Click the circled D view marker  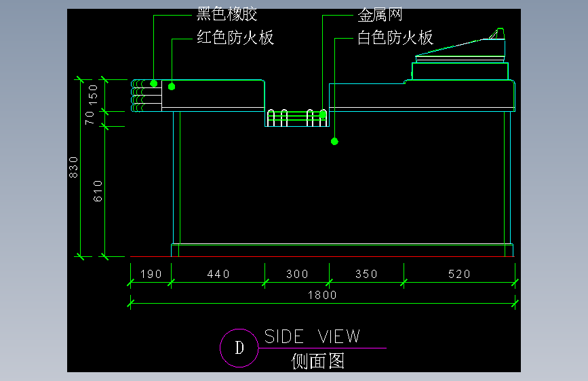click(239, 348)
